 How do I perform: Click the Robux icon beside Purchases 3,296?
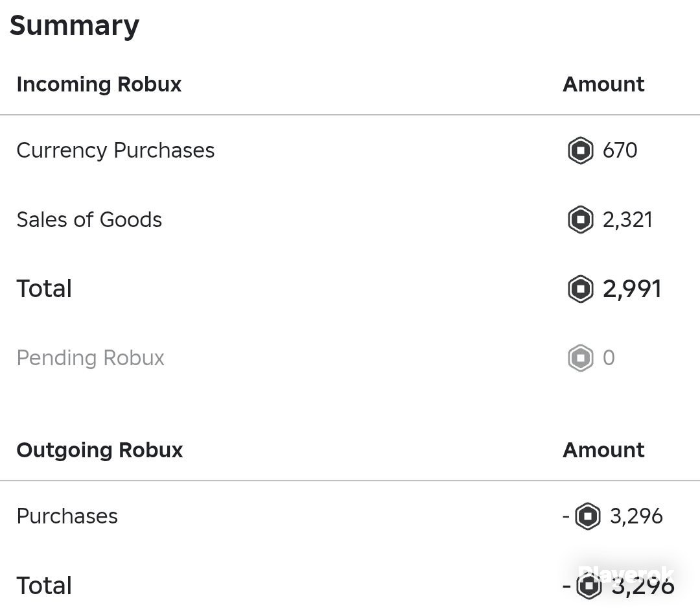tap(587, 516)
